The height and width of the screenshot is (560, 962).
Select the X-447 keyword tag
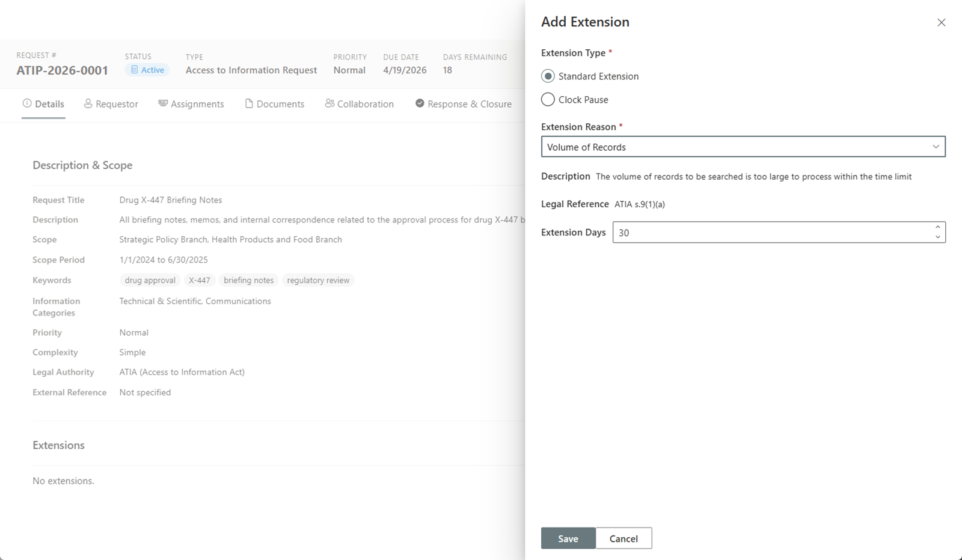[200, 280]
